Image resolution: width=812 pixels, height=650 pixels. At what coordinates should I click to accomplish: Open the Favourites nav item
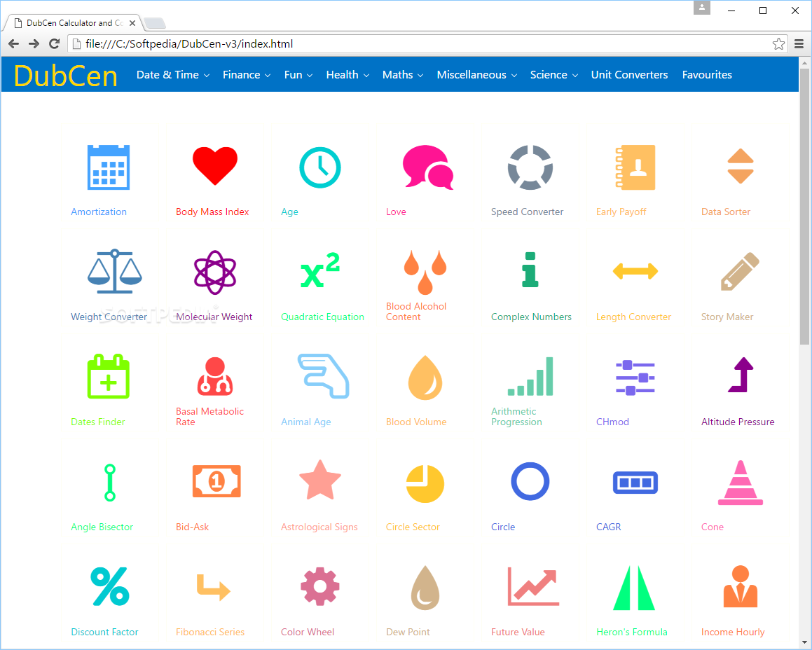point(707,74)
